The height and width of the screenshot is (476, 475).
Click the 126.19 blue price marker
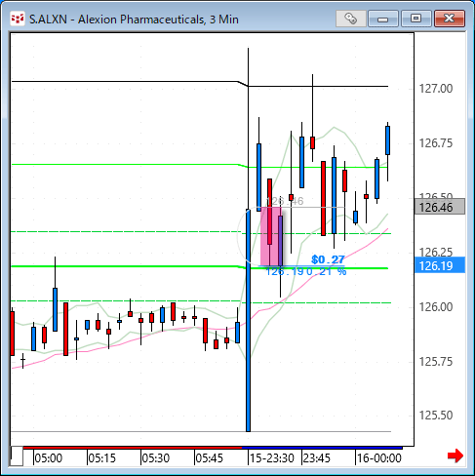(440, 265)
